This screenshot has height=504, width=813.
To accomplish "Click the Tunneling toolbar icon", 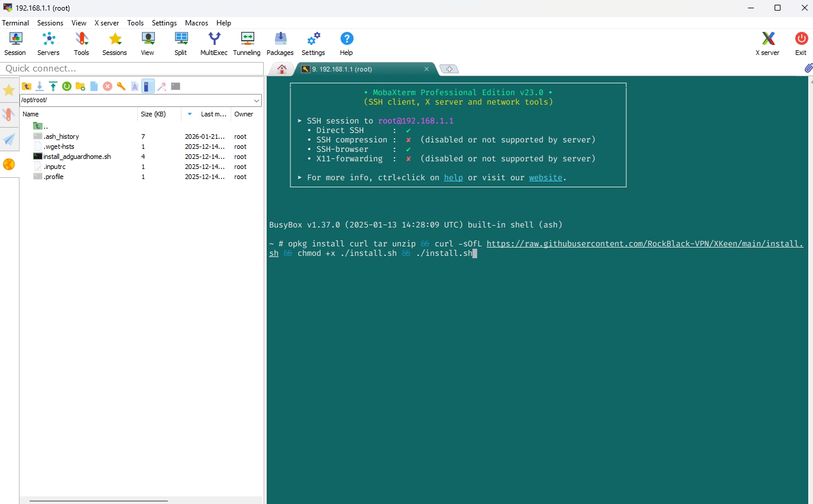I will pos(247,44).
